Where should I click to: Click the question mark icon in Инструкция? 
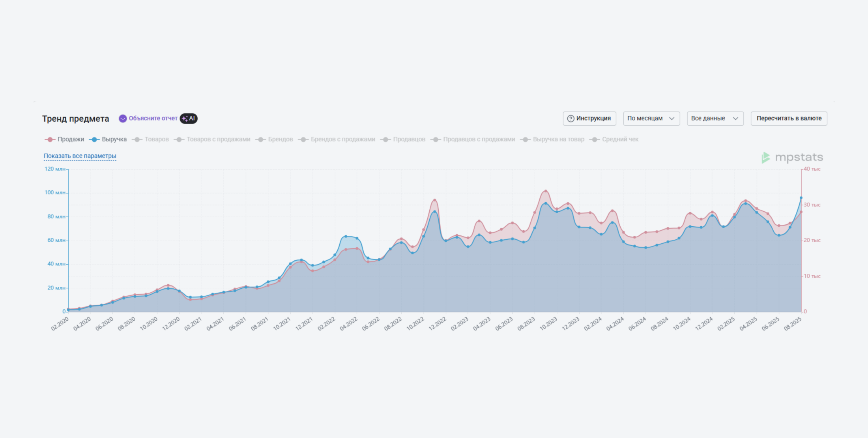[x=571, y=118]
